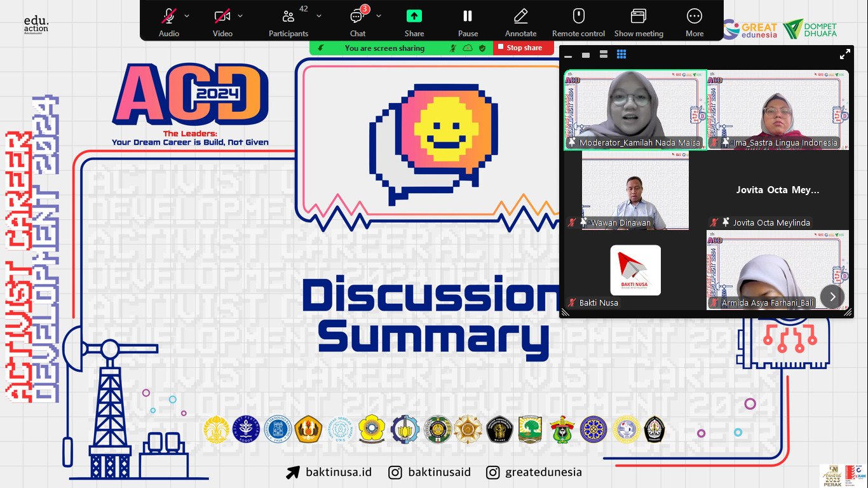Switch video panel to grid view
The height and width of the screenshot is (488, 868).
(621, 55)
